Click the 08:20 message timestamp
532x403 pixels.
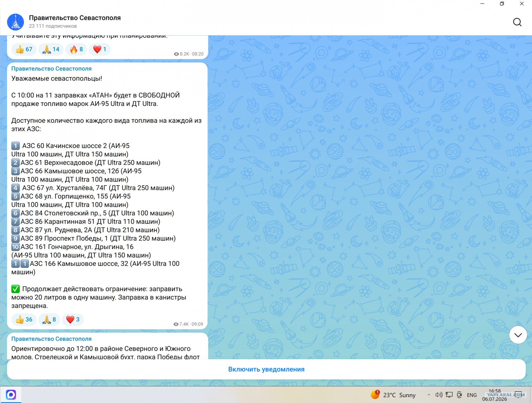point(198,54)
